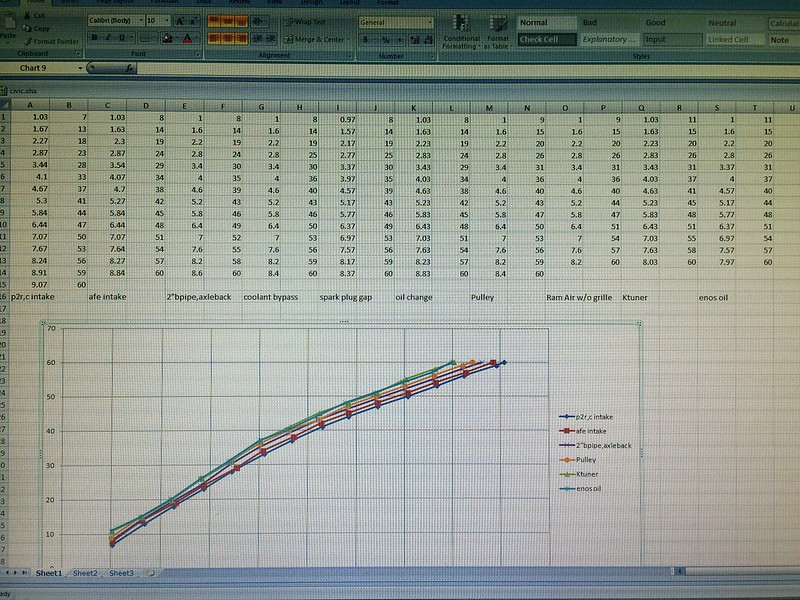Expand the General number format dropdown
Image resolution: width=800 pixels, height=600 pixels.
429,21
